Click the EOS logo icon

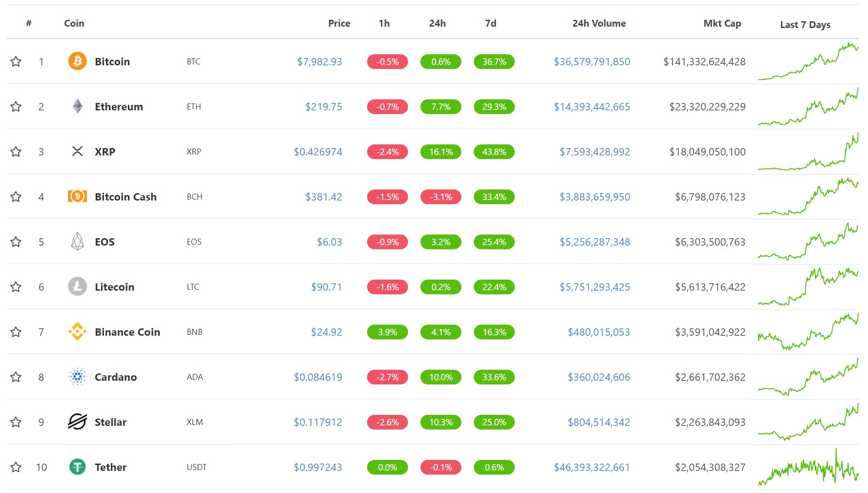(77, 241)
